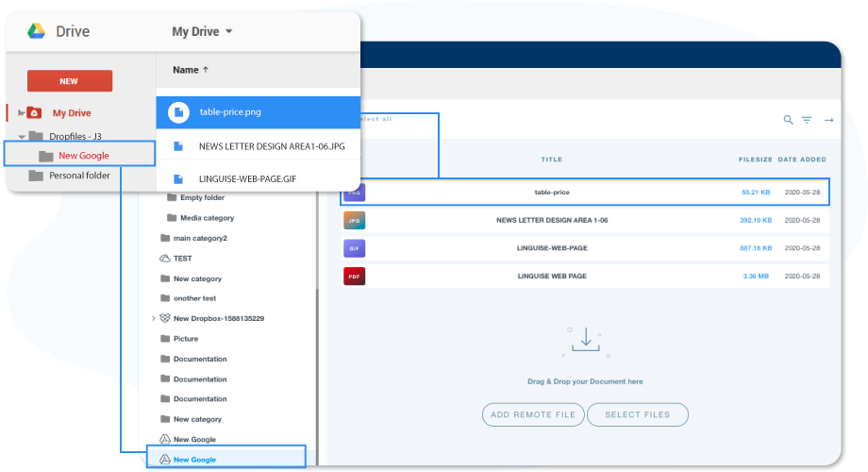Select NEWS LETTER DESIGN AREA 1-06 row

(x=585, y=221)
